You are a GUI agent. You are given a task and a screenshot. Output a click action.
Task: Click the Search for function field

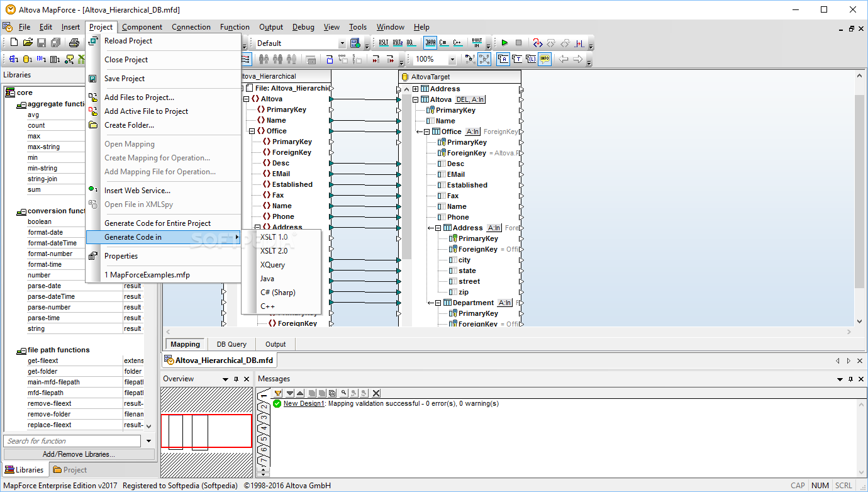[x=73, y=441]
